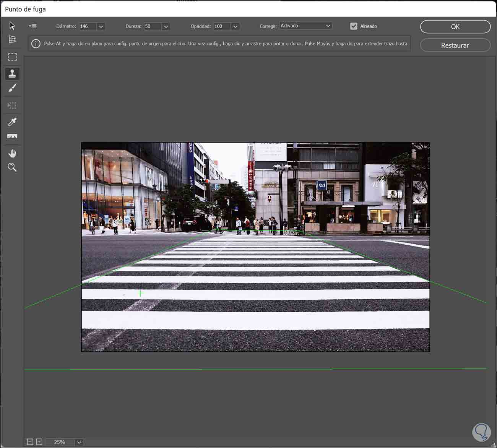Viewport: 497px width, 448px height.
Task: Select the Zoom magnifier tool
Action: (x=12, y=167)
